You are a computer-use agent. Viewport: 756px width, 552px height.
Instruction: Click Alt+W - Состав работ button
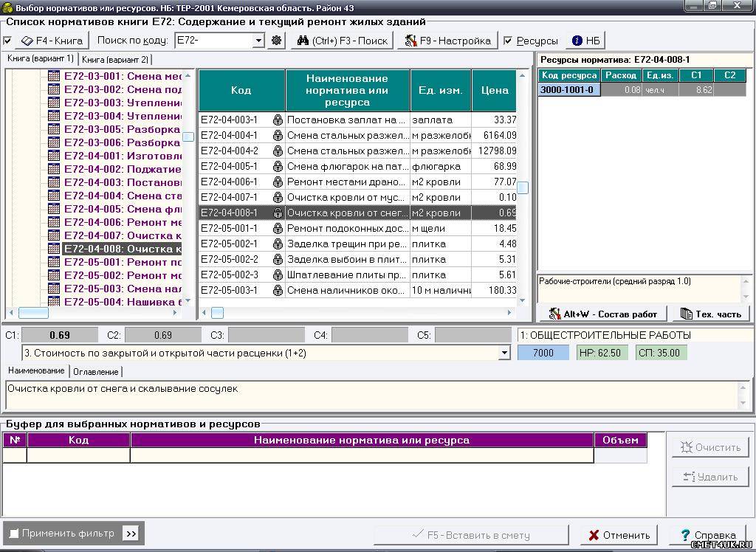coord(602,314)
